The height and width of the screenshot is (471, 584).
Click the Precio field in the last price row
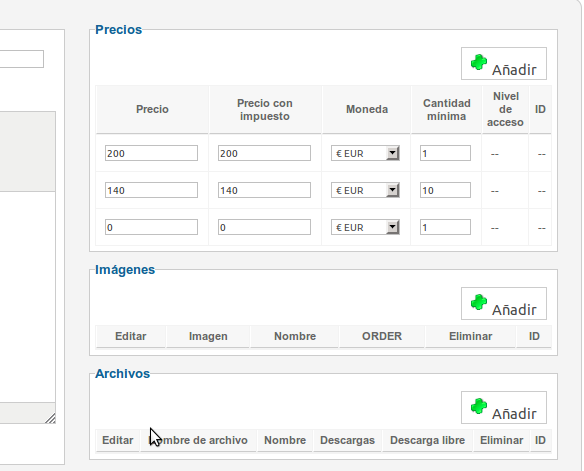click(x=151, y=227)
